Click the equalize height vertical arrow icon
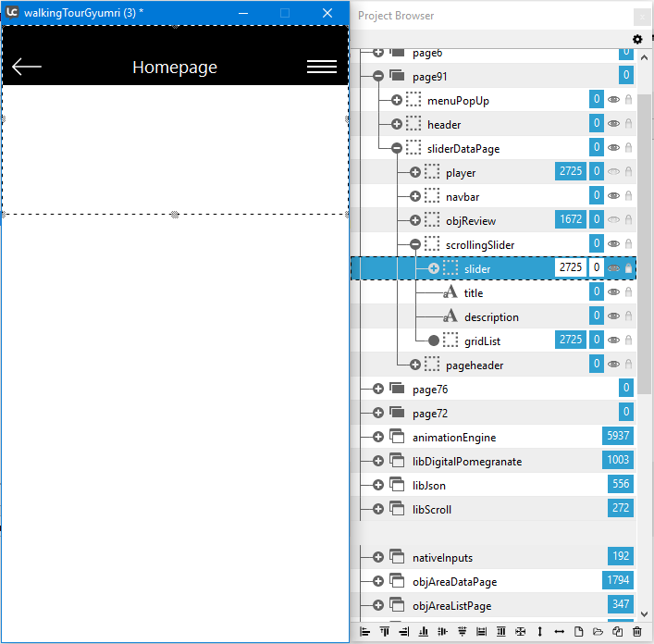Screen dimensions: 654x644 tap(539, 632)
